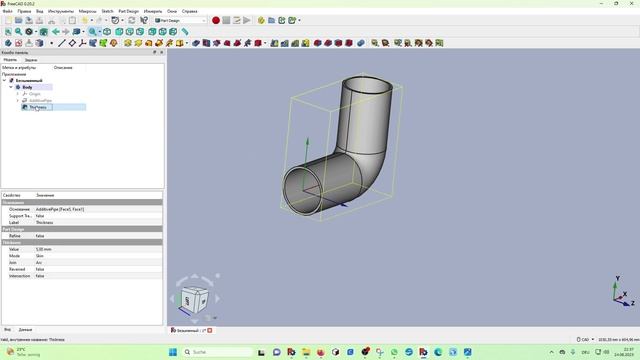This screenshot has width=640, height=360.
Task: Click the Pocket blue cut icon
Action: pos(196,43)
